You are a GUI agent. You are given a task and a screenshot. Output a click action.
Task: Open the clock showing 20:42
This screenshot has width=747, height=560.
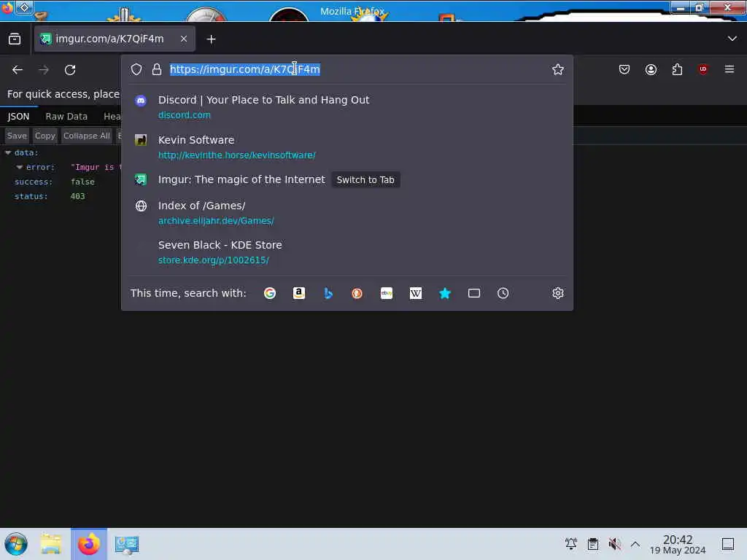click(678, 544)
